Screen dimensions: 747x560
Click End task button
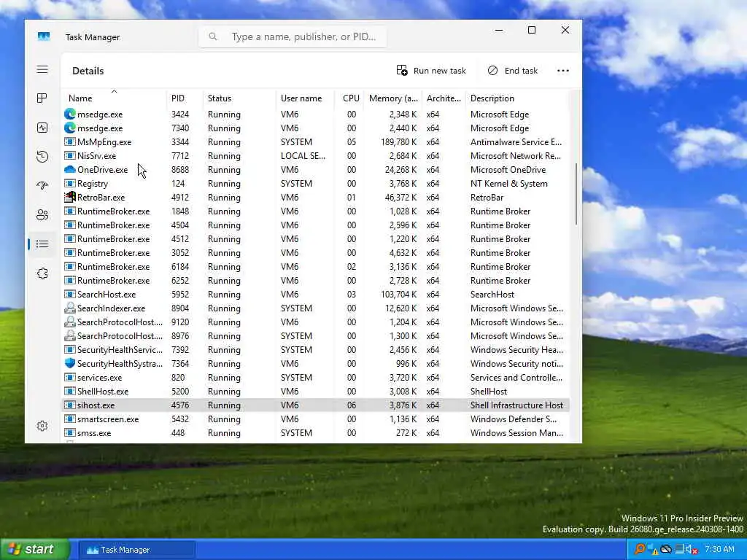point(513,71)
